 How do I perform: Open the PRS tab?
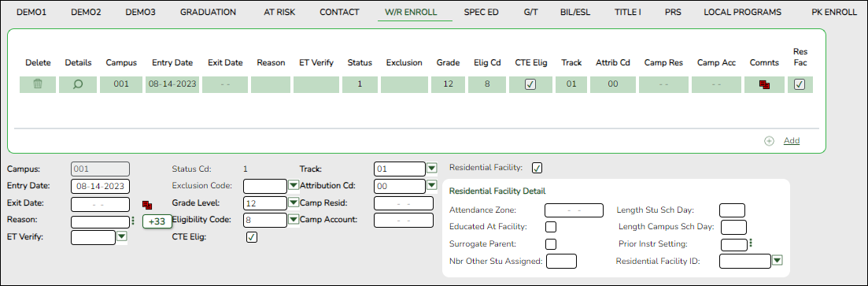click(x=673, y=12)
